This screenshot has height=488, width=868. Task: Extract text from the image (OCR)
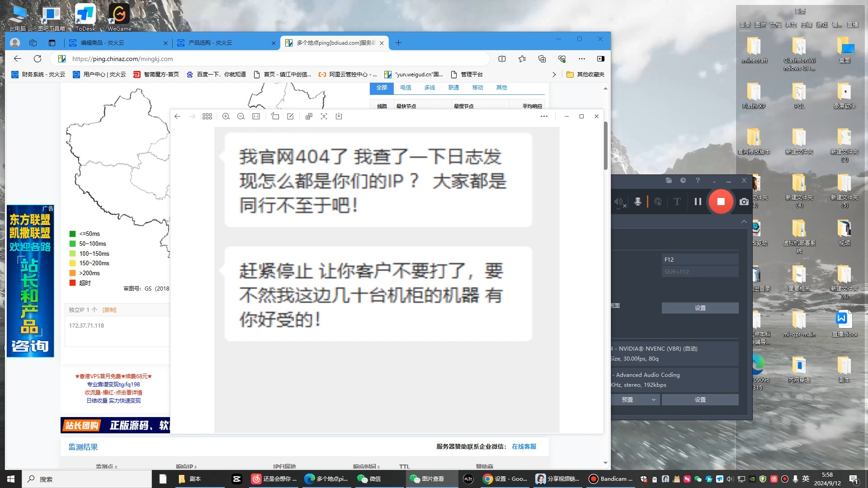point(324,117)
